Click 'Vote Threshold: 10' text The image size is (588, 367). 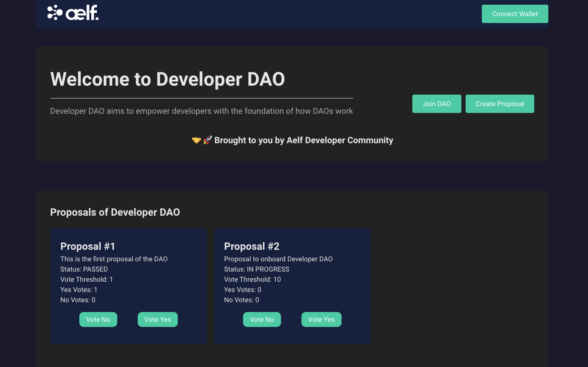[x=252, y=280]
